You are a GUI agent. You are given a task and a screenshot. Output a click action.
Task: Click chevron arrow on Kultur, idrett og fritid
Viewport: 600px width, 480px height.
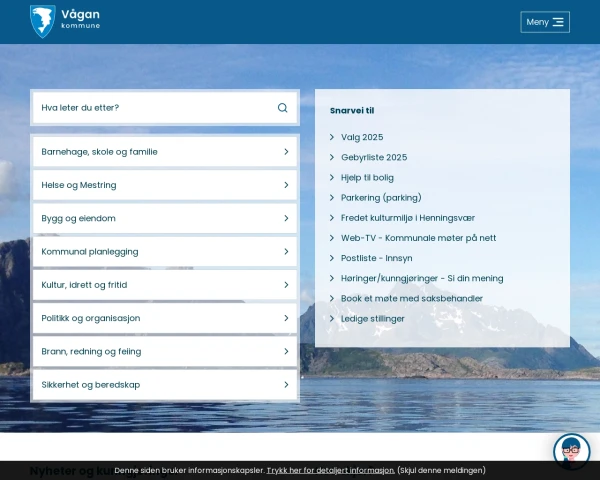286,285
